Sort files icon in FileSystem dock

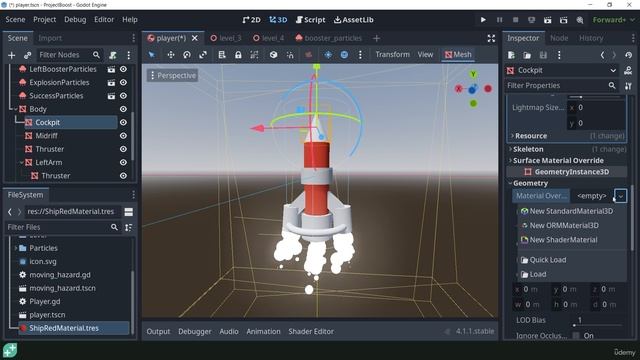pos(129,227)
